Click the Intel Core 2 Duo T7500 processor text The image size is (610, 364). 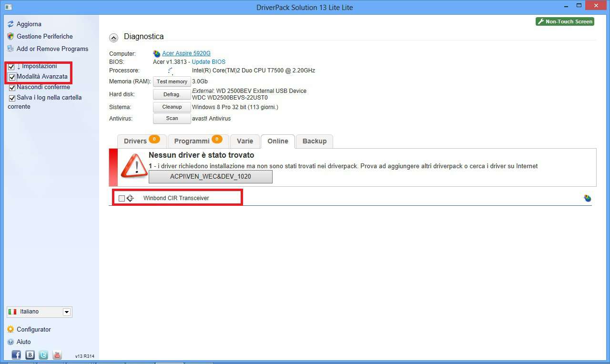(x=254, y=71)
